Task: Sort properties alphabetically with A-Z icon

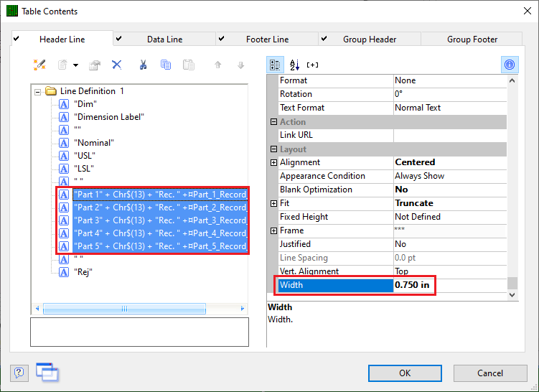Action: click(x=294, y=65)
